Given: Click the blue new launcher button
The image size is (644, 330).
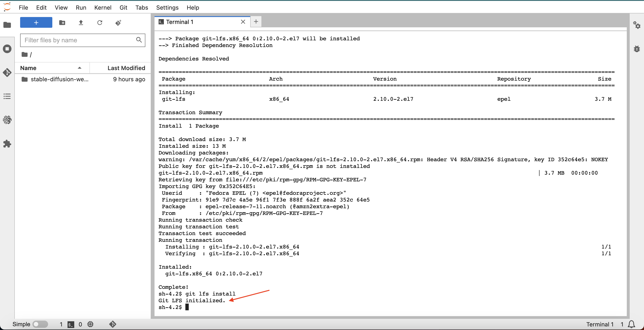Looking at the screenshot, I should [x=36, y=22].
